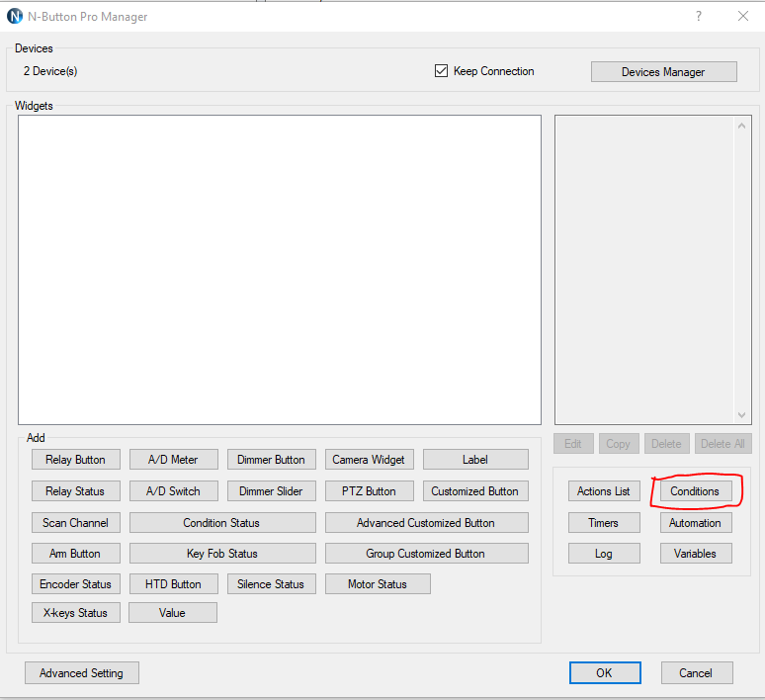Open the Devices Manager

click(663, 72)
